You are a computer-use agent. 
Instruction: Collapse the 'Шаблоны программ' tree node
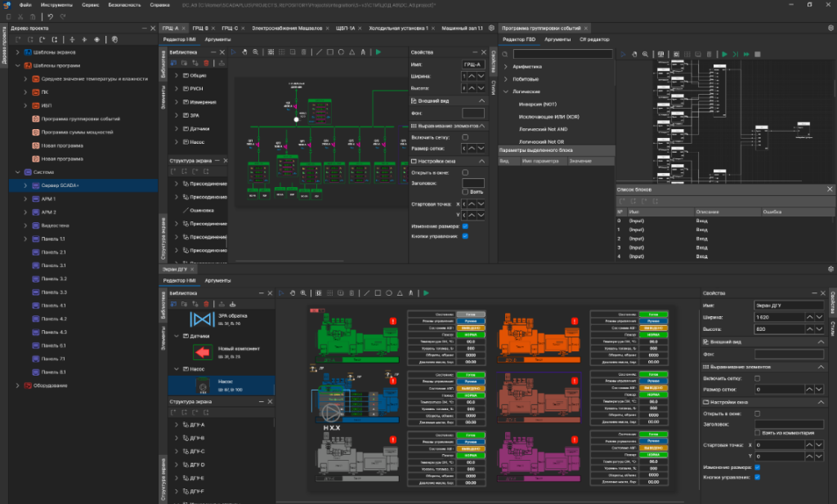tap(16, 65)
